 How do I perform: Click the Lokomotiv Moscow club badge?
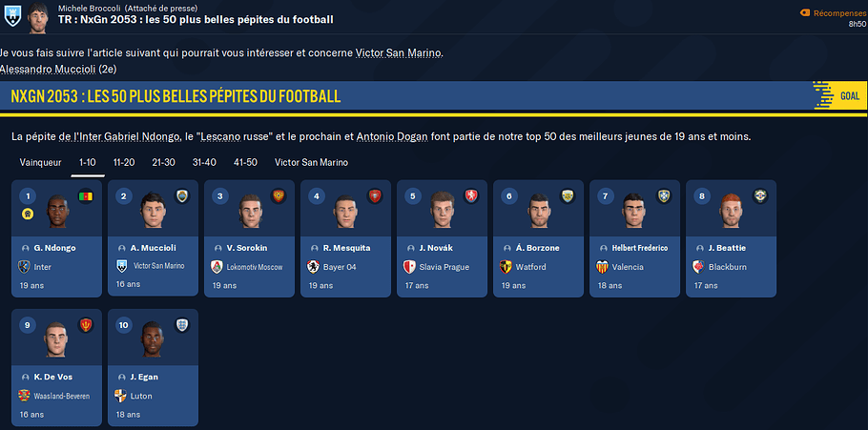tap(217, 267)
